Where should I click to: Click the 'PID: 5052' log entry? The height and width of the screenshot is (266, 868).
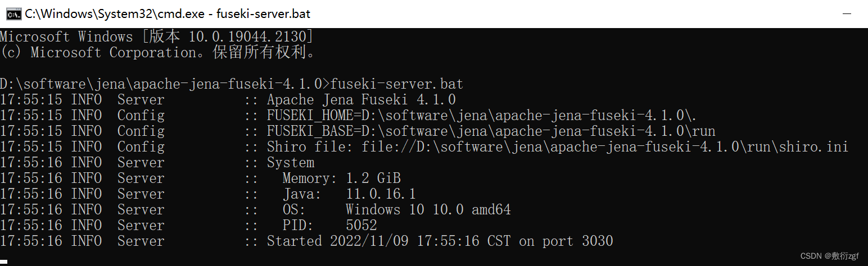pyautogui.click(x=329, y=226)
